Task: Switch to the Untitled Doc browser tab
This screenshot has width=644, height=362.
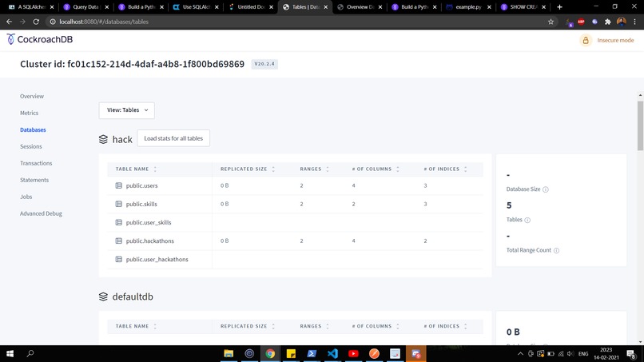Action: point(251,7)
